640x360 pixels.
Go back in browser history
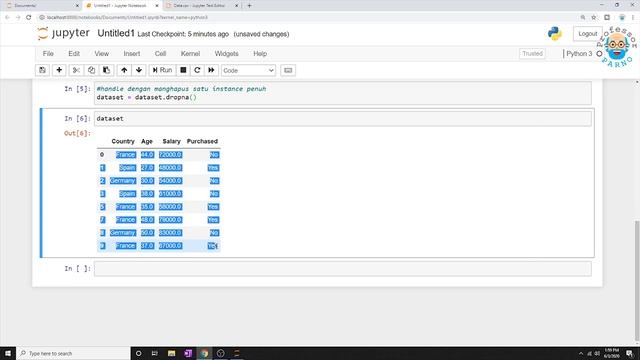[7, 17]
